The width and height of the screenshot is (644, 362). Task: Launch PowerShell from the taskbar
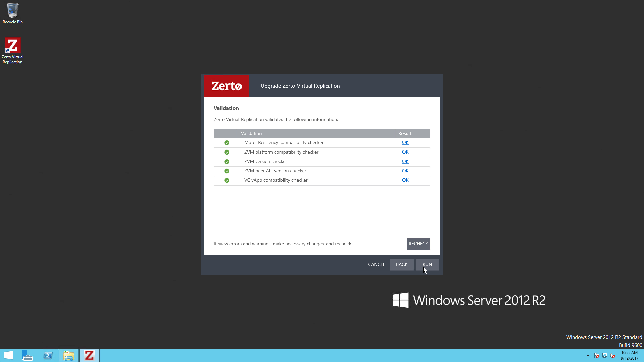pyautogui.click(x=48, y=355)
